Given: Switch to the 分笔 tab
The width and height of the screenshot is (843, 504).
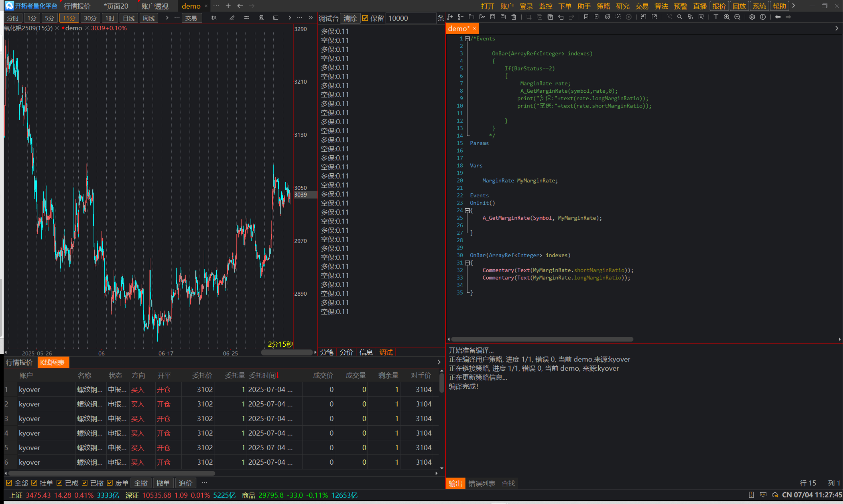Looking at the screenshot, I should pos(327,352).
